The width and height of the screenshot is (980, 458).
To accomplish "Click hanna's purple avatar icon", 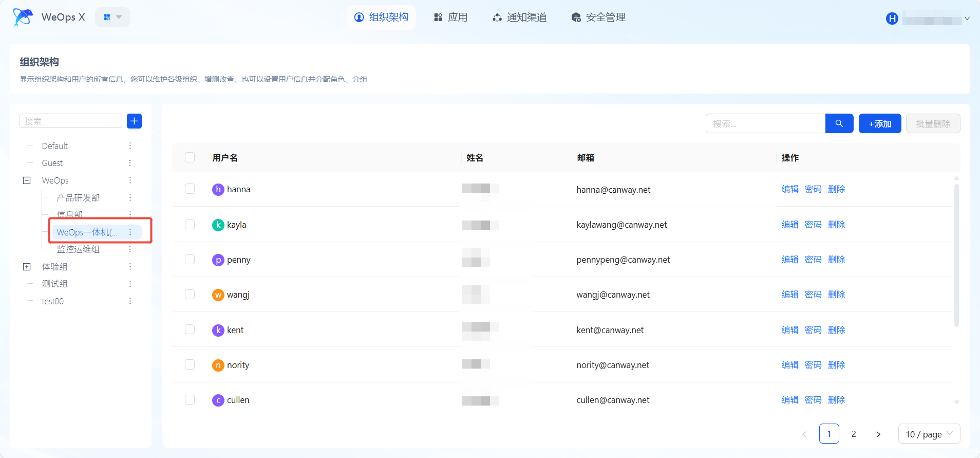I will point(218,189).
